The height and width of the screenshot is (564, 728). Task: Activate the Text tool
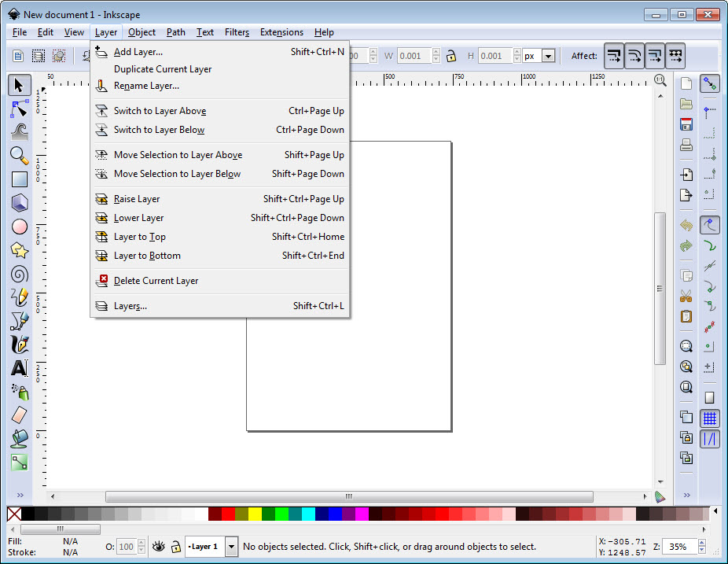[x=19, y=368]
